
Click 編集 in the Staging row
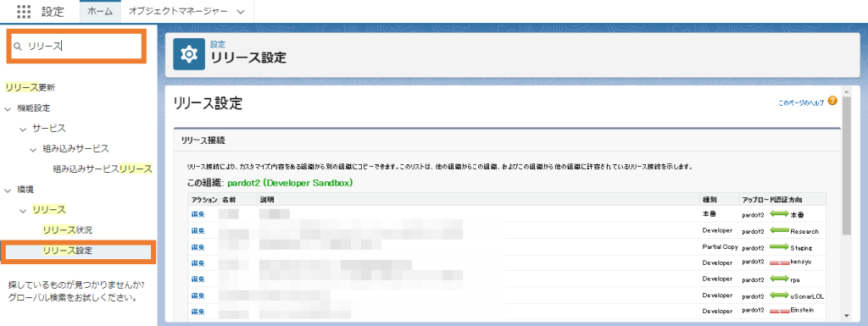198,246
